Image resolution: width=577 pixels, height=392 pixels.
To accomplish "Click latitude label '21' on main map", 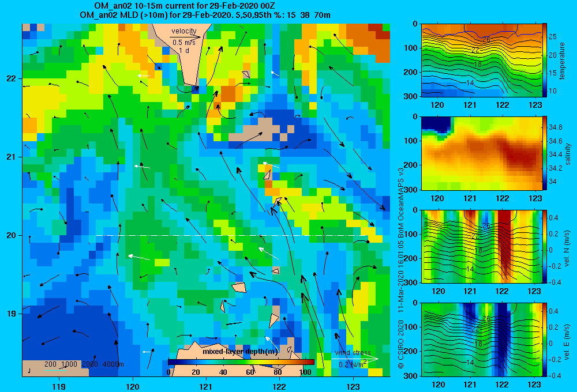I will (x=11, y=157).
